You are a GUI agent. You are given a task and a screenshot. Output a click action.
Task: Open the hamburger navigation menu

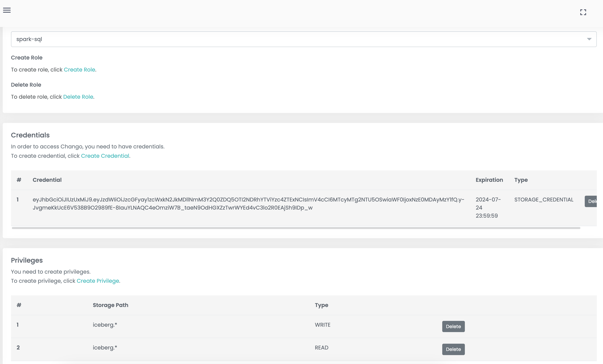(x=7, y=10)
